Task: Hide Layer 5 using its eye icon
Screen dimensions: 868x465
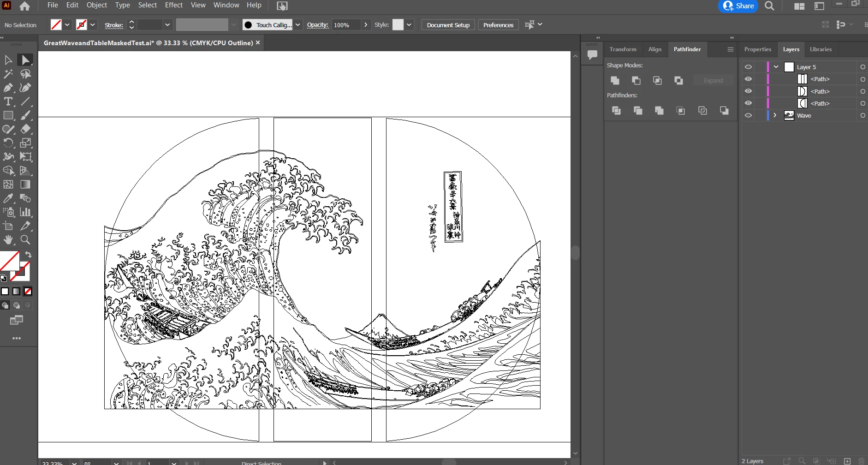Action: [x=748, y=67]
